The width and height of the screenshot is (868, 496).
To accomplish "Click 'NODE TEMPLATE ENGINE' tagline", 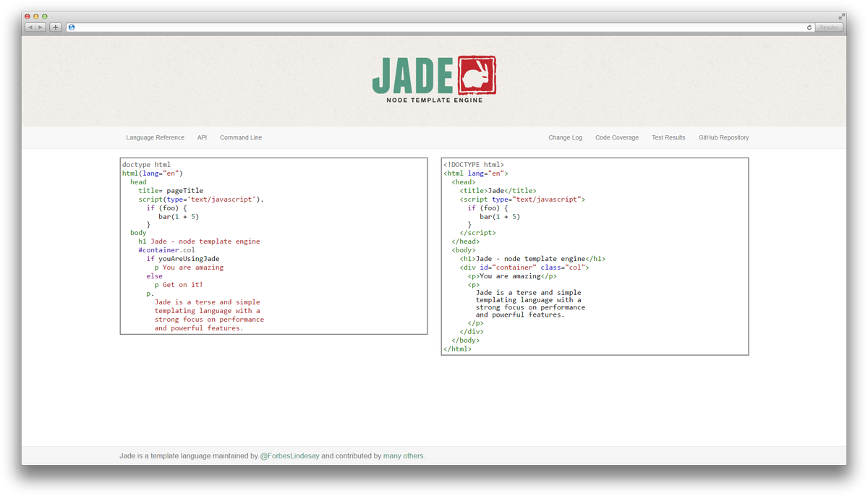I will click(435, 101).
